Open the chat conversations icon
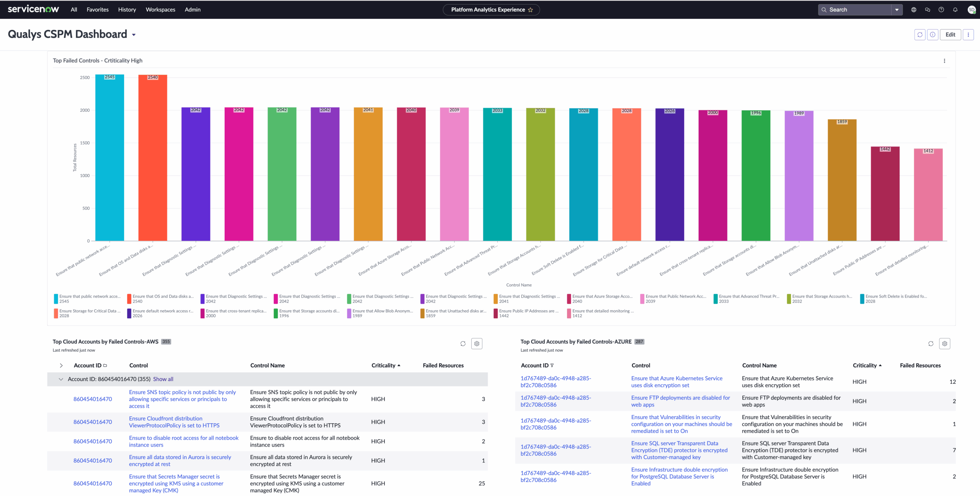Viewport: 980px width, 496px height. click(928, 10)
